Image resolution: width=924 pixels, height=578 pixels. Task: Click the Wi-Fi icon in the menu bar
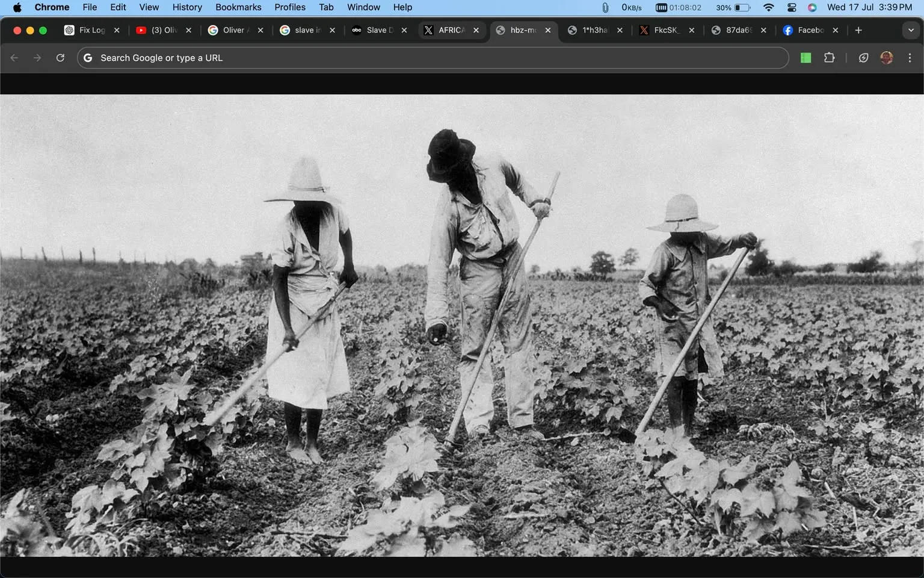tap(768, 7)
